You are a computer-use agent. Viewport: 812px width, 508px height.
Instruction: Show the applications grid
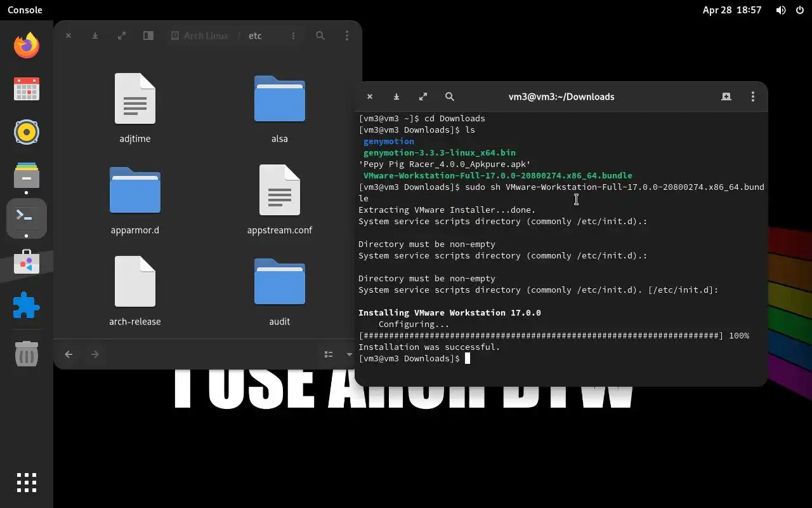pyautogui.click(x=27, y=483)
